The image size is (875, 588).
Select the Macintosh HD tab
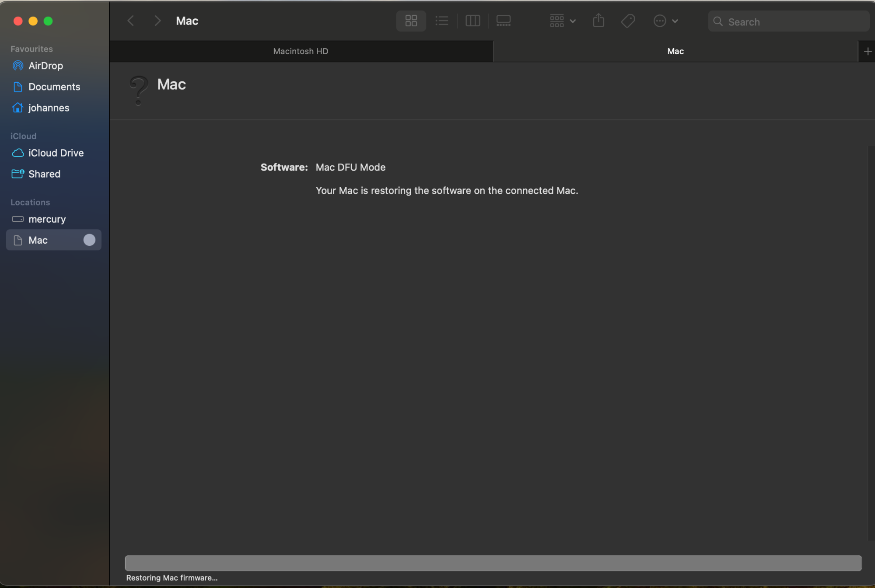pyautogui.click(x=301, y=51)
